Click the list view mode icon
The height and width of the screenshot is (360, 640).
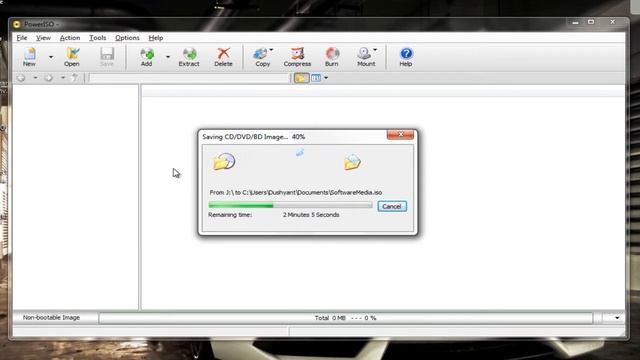(316, 78)
